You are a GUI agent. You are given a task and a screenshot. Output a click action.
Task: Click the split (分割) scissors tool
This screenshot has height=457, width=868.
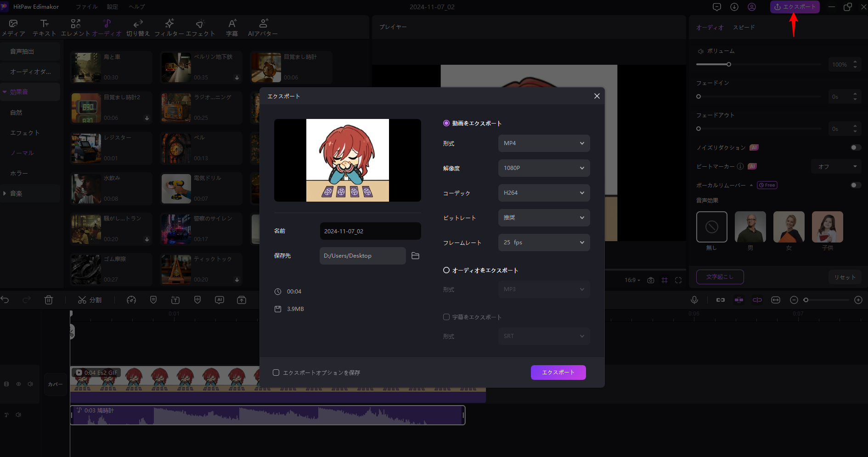[90, 300]
